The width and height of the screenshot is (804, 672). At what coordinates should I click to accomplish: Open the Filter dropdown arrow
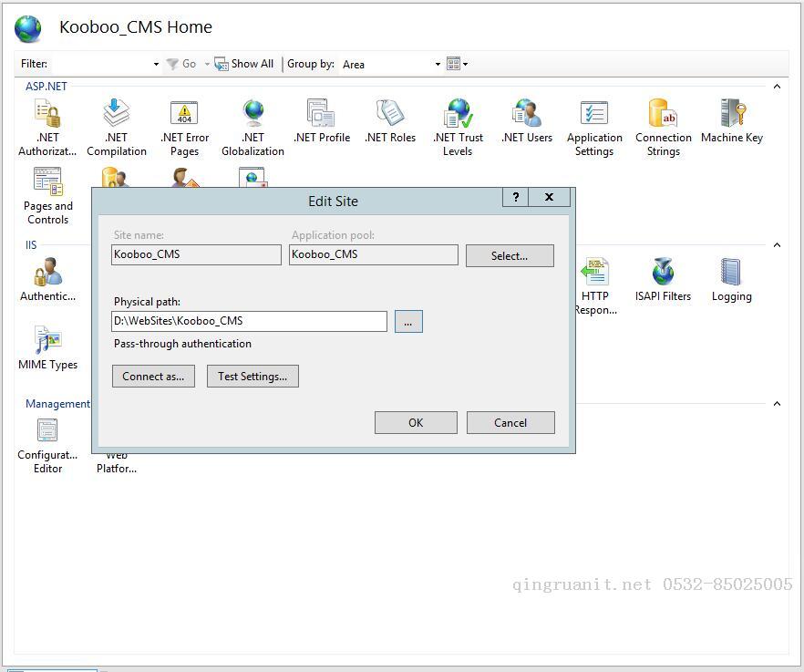click(x=156, y=65)
